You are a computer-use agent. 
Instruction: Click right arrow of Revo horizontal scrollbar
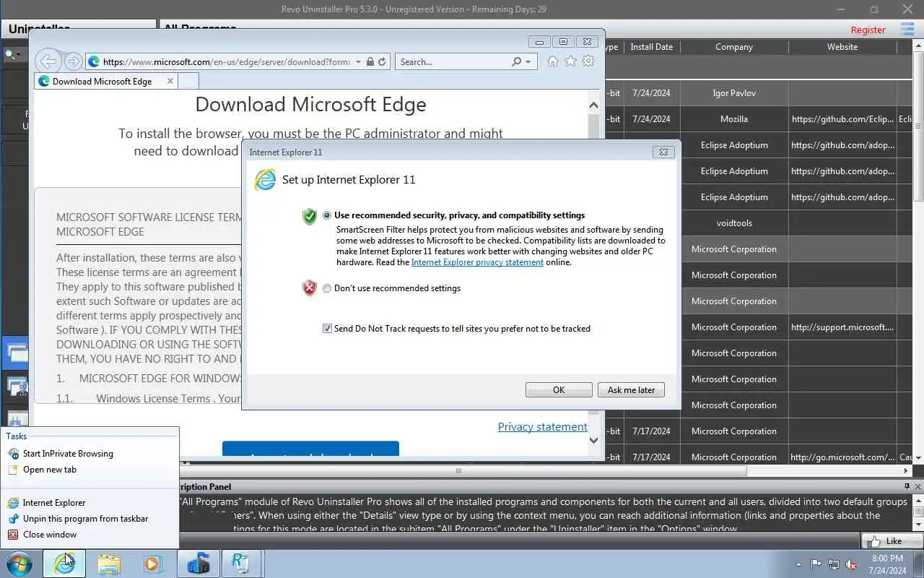[907, 470]
